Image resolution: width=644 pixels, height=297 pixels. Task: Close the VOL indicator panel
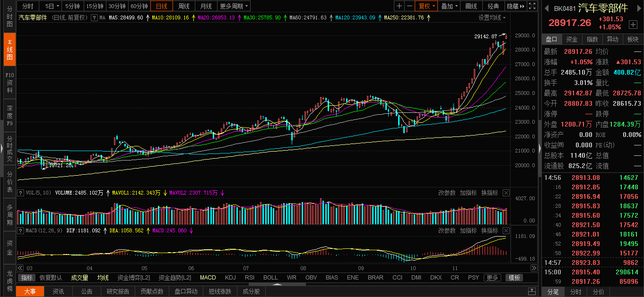tap(506, 193)
